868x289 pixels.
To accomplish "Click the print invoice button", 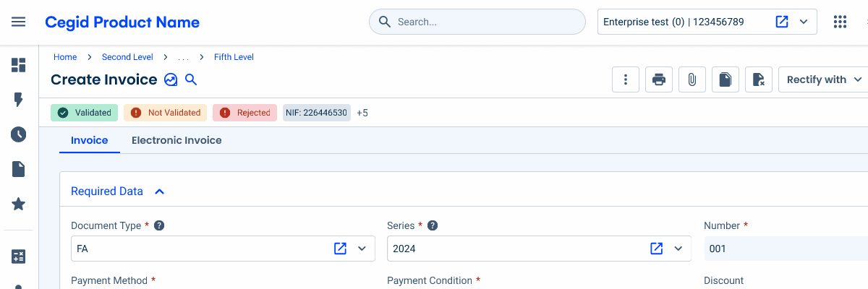I will point(659,79).
